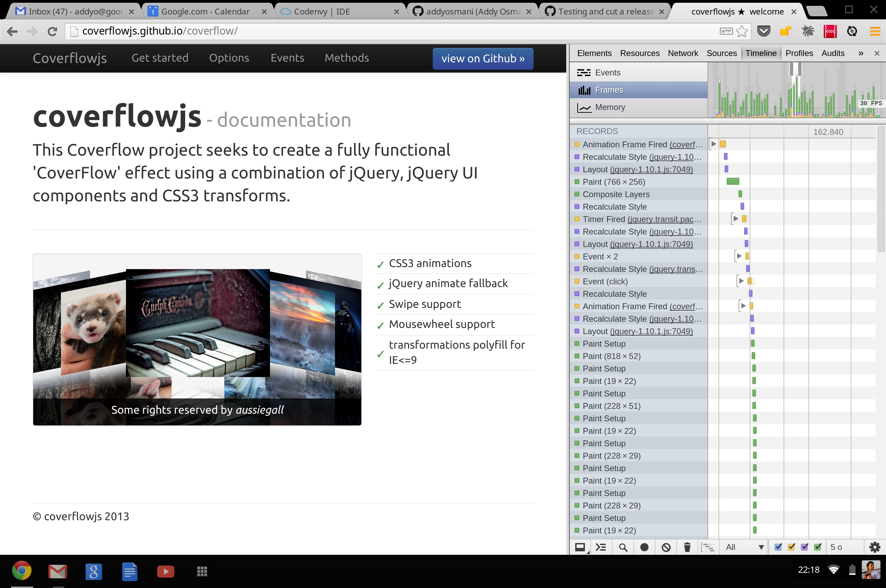
Task: Click the Coverflowjs brand link
Action: (70, 58)
